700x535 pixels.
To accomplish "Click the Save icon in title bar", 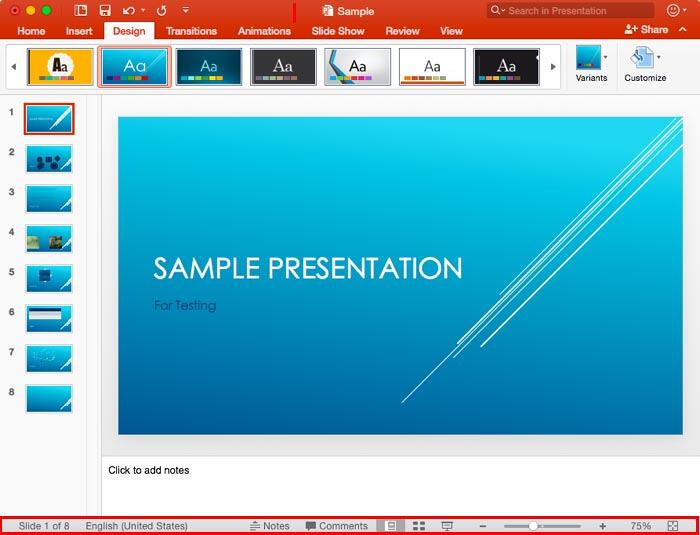I will point(105,10).
